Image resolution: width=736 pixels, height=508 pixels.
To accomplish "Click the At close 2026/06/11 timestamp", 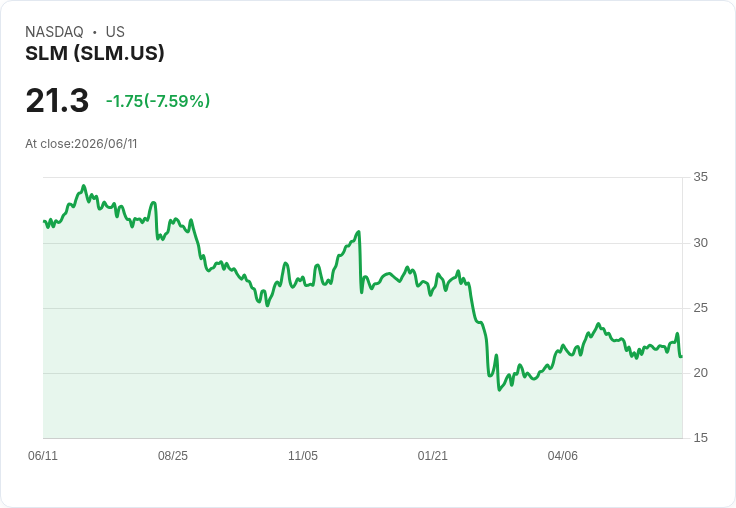I will (81, 144).
